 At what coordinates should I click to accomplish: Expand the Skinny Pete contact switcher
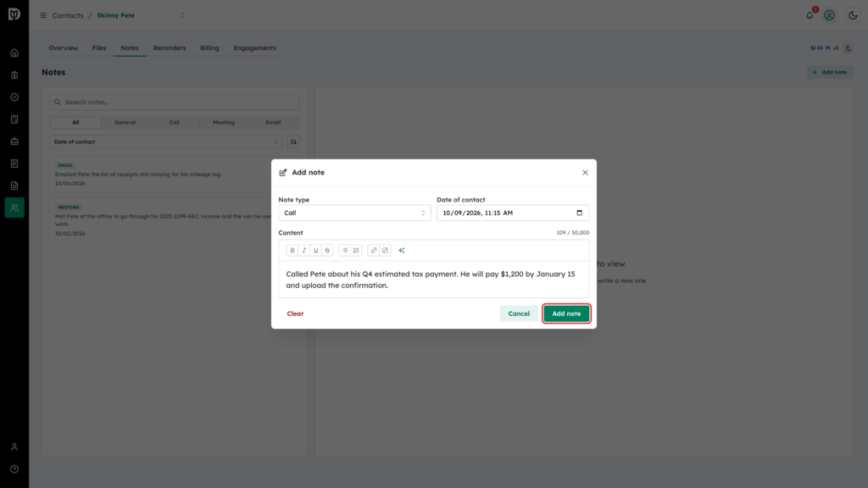coord(182,15)
